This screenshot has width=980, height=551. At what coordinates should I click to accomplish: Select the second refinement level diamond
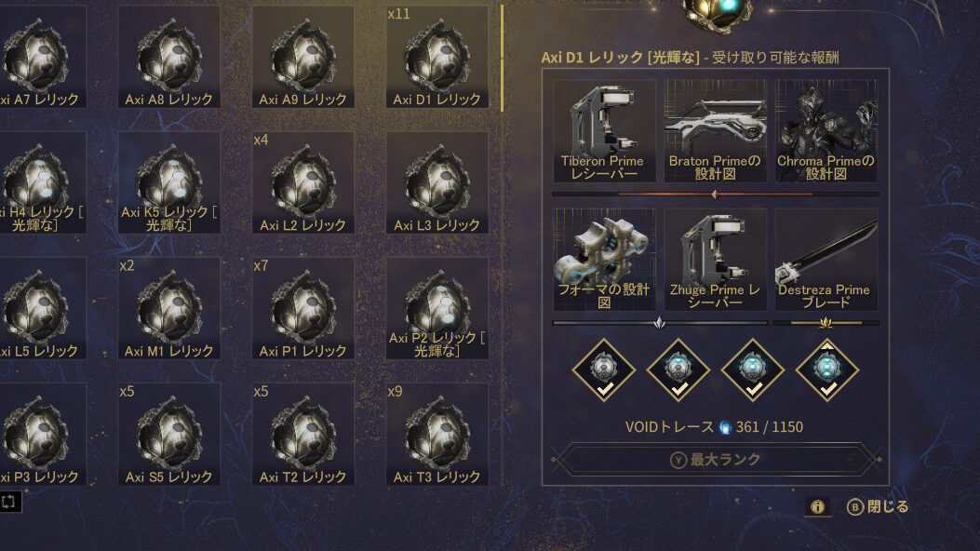(x=678, y=370)
